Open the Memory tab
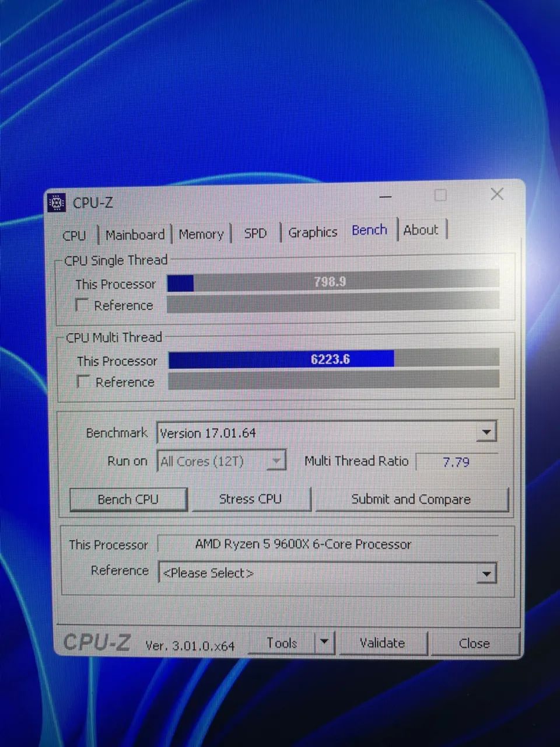This screenshot has width=560, height=747. click(201, 234)
